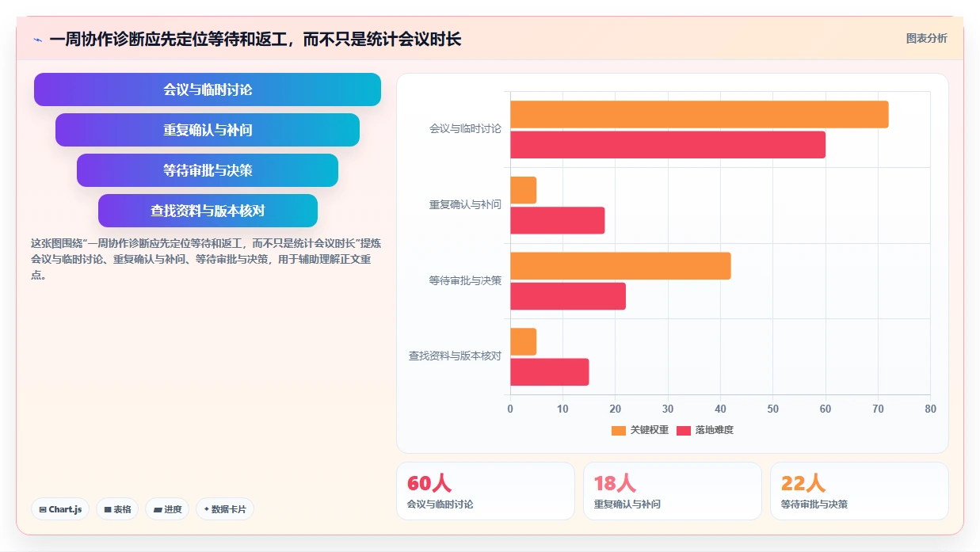
Task: Select the 会议与临时讨论 funnel bar
Action: point(208,89)
